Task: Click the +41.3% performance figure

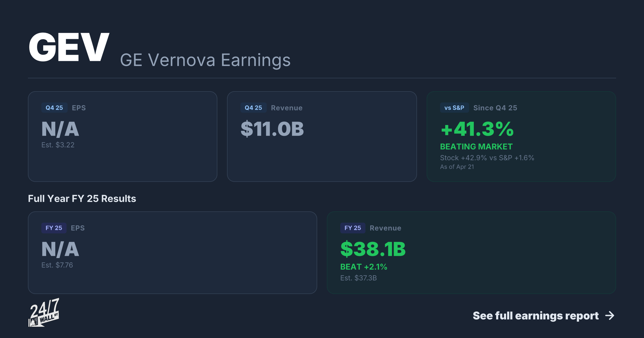Action: click(477, 129)
